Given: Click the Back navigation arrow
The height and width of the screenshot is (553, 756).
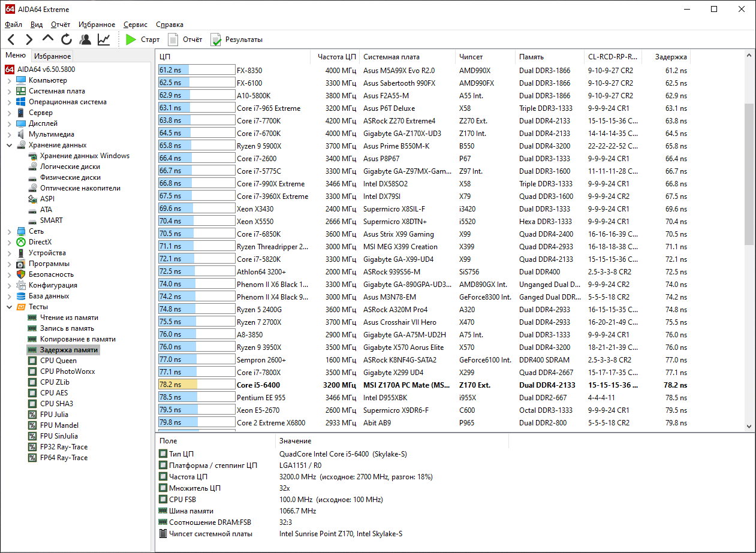Looking at the screenshot, I should pos(11,40).
